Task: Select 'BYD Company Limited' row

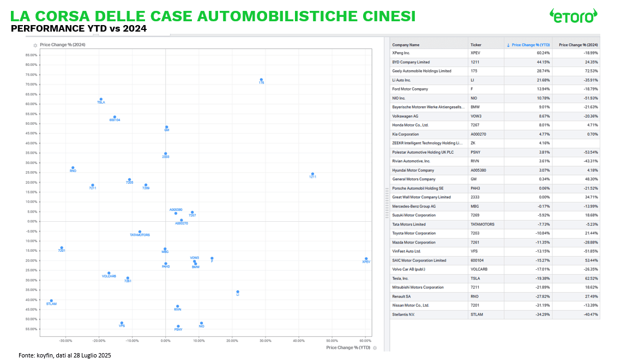Action: point(495,62)
